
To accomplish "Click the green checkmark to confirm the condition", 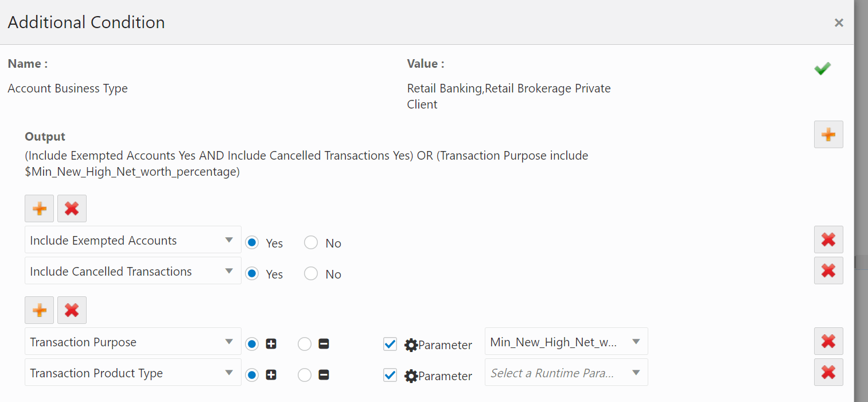I will point(822,68).
